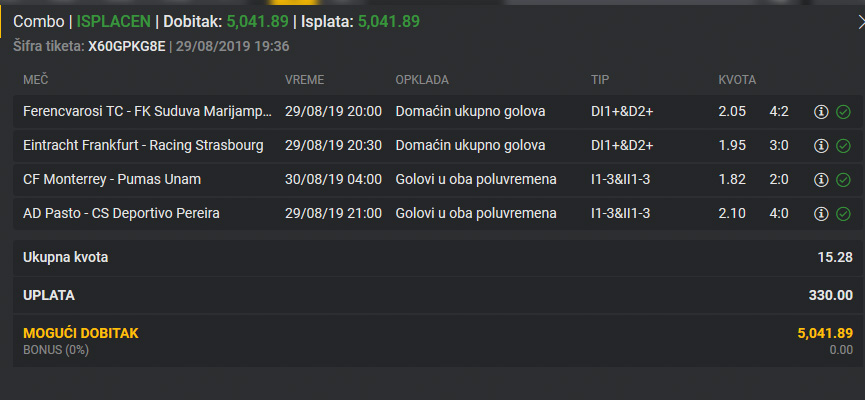Click green checkmark on CF Monterrey row
The height and width of the screenshot is (400, 865).
click(x=843, y=180)
